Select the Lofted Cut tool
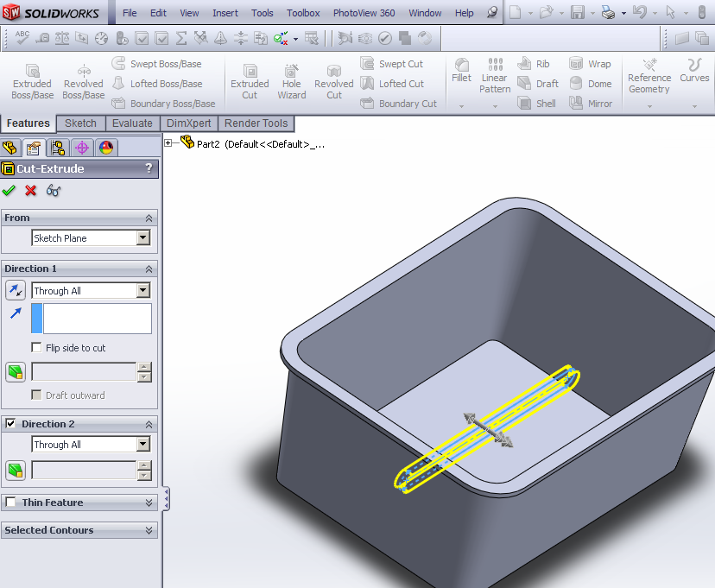The width and height of the screenshot is (715, 588). (x=393, y=84)
